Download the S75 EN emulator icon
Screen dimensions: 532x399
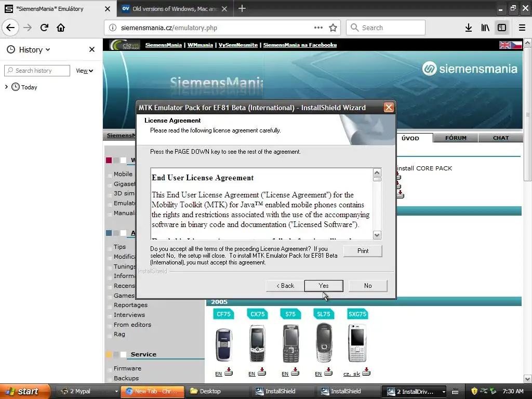coord(295,371)
